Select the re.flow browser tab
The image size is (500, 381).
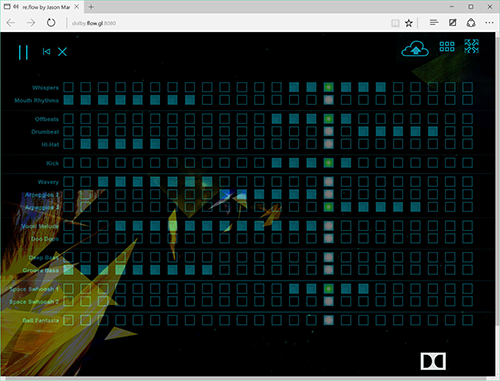tap(42, 7)
